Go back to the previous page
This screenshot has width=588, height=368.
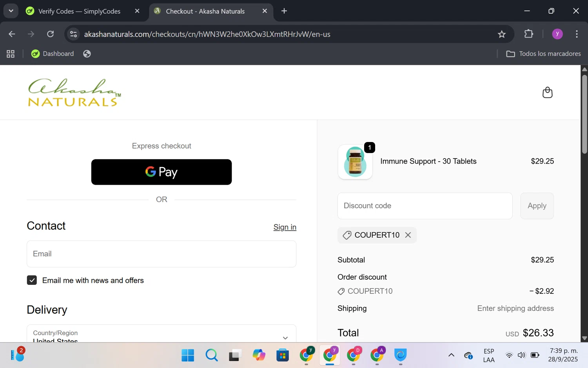pyautogui.click(x=12, y=34)
